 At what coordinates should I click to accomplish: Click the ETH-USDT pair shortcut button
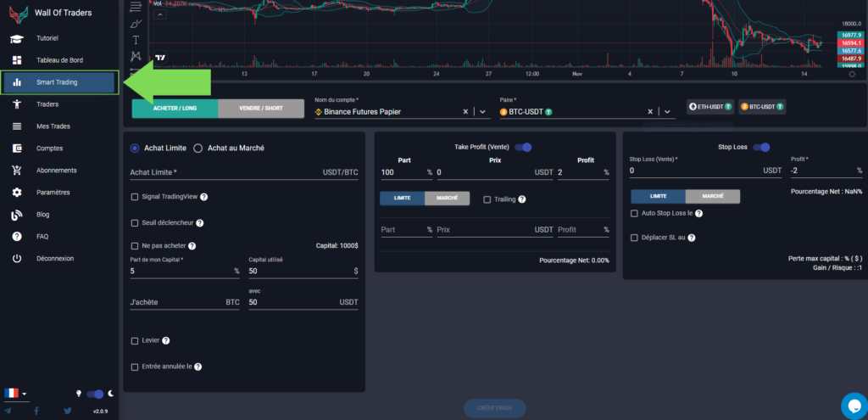point(710,107)
